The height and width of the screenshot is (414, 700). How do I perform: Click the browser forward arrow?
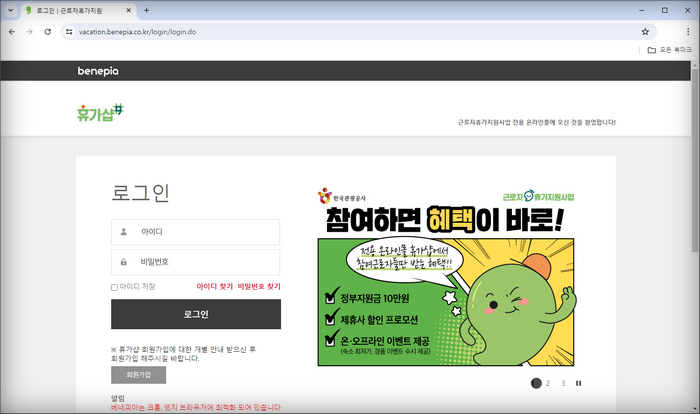click(29, 32)
